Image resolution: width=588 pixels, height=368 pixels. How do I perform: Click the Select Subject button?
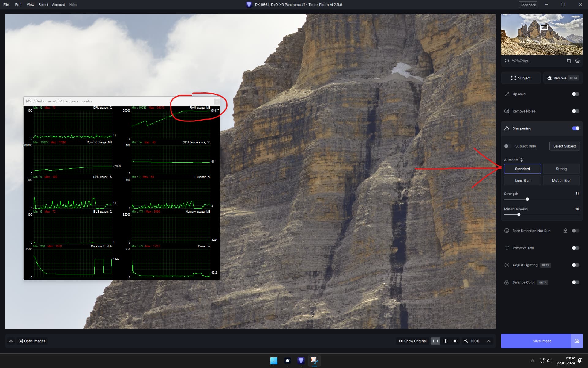(x=564, y=146)
